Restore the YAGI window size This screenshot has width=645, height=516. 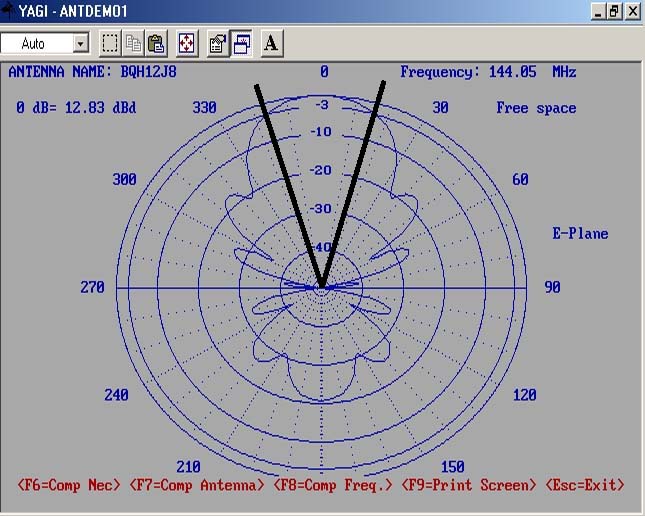(x=615, y=11)
